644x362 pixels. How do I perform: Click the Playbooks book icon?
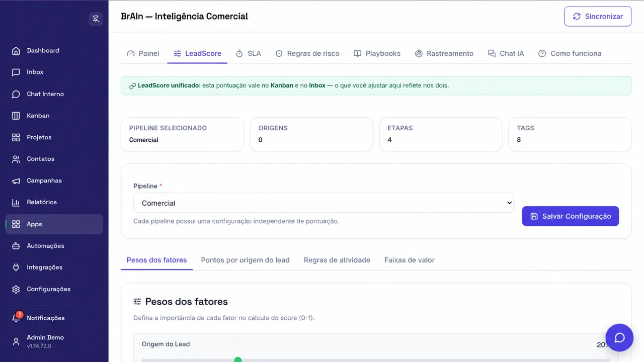click(357, 53)
